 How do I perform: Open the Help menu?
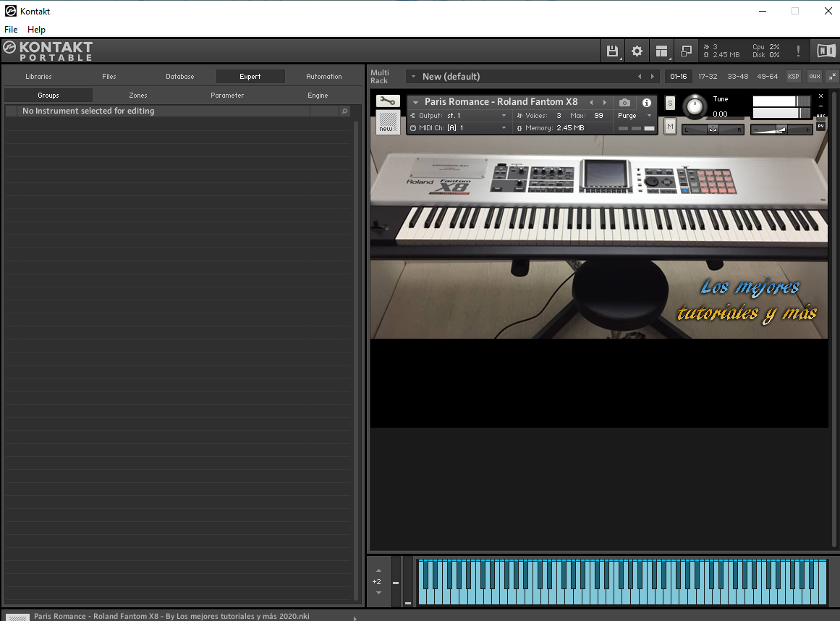[36, 30]
